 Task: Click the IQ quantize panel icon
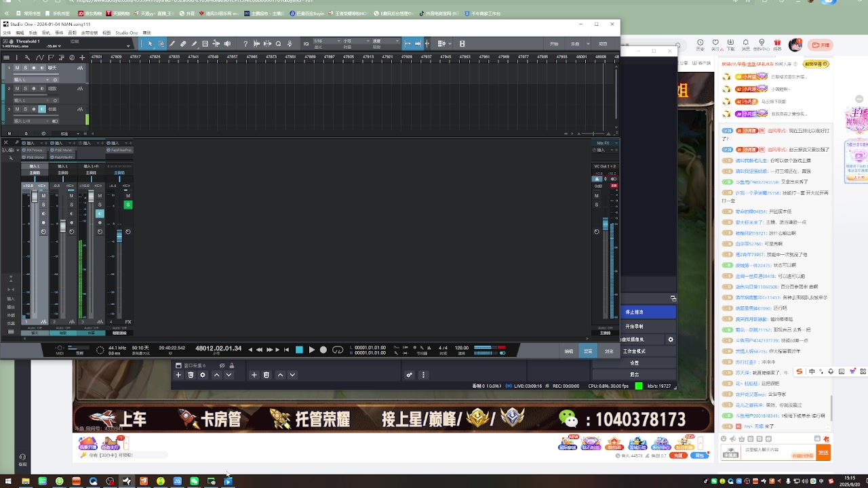point(307,43)
